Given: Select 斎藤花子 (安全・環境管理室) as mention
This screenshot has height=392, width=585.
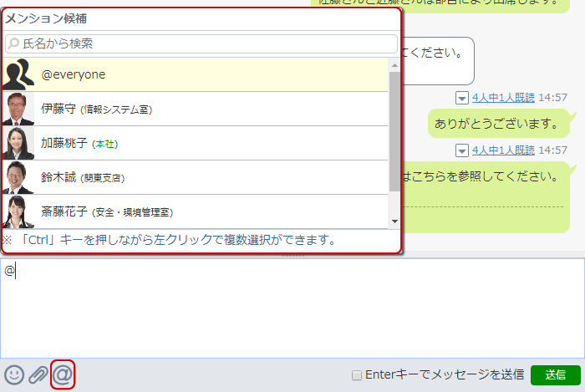Looking at the screenshot, I should pyautogui.click(x=195, y=211).
